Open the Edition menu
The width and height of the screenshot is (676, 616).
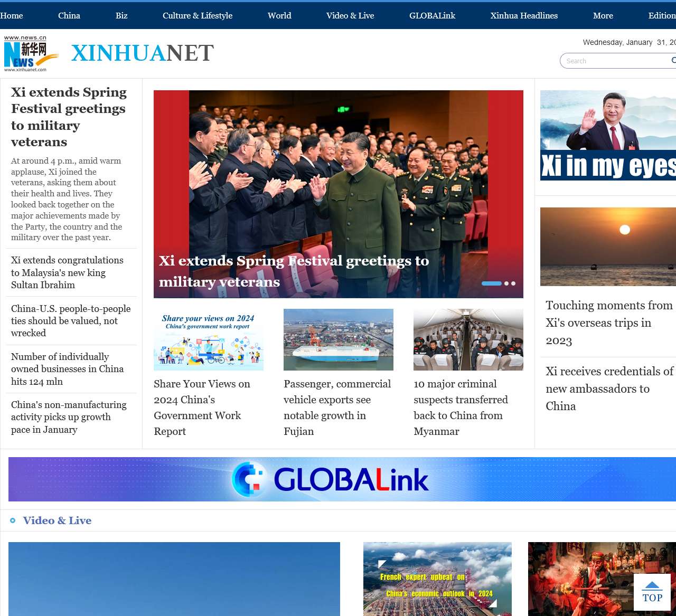(x=662, y=15)
